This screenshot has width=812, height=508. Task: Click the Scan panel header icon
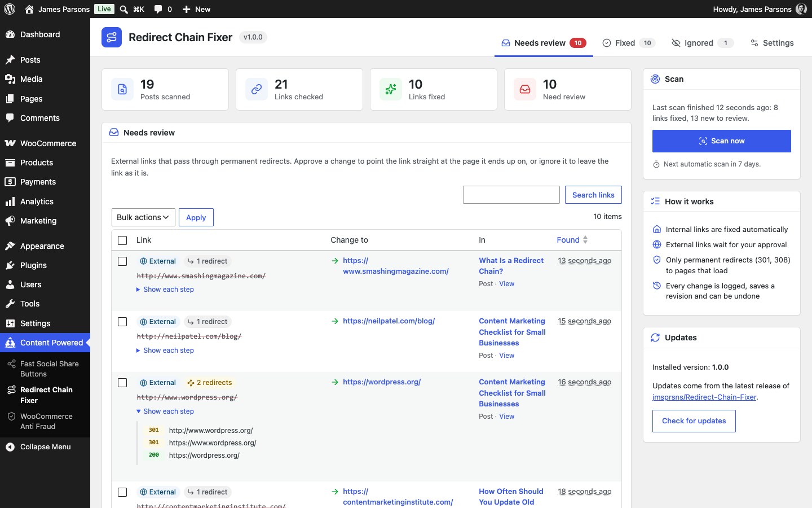655,79
